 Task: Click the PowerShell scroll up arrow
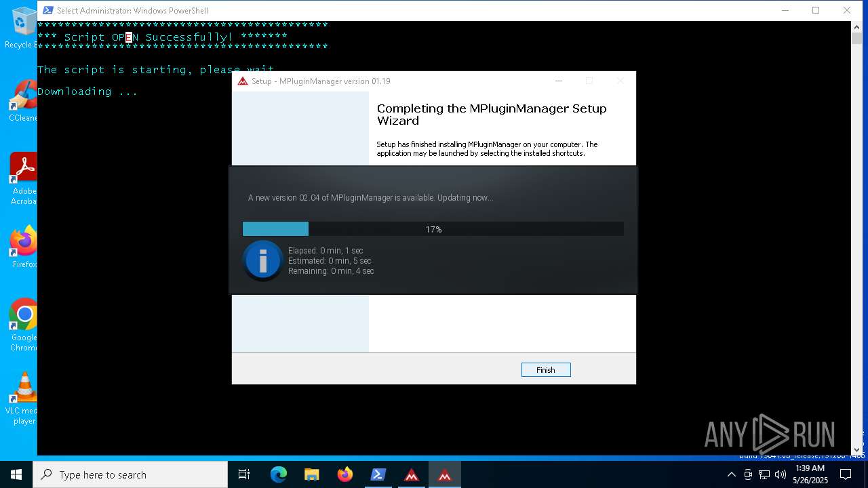point(856,26)
